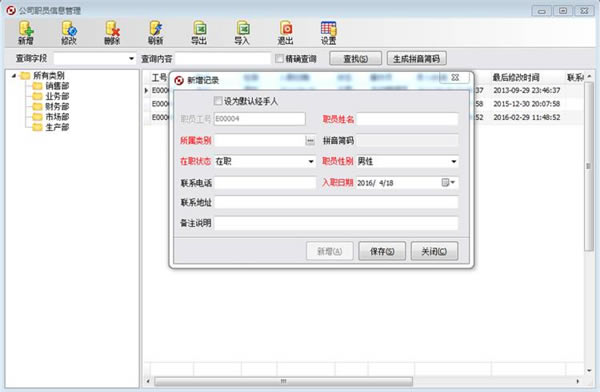Click the 最后修改时间 column header
The width and height of the screenshot is (600, 392).
coord(515,78)
